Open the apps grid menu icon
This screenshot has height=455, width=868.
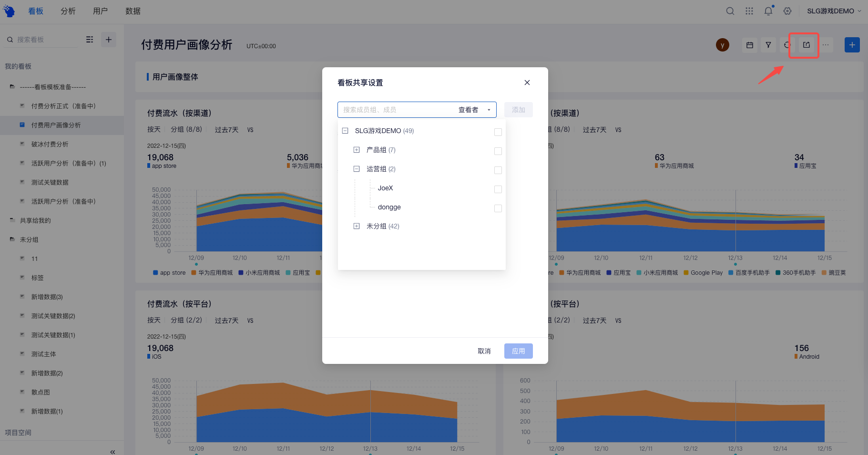[749, 11]
